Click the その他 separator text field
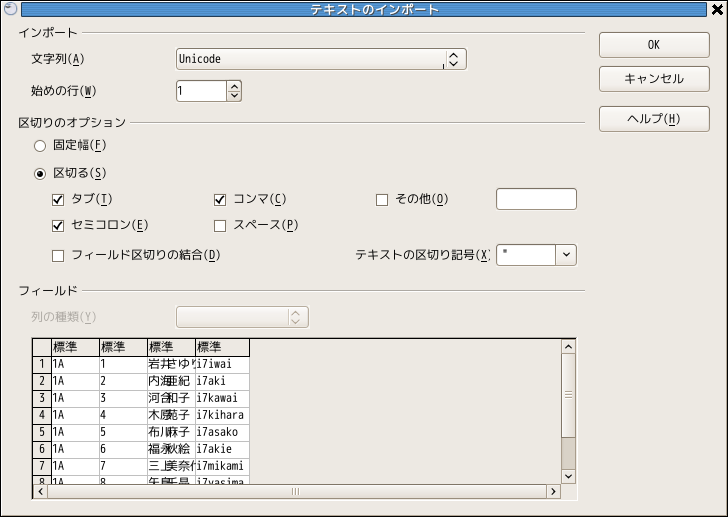Image resolution: width=728 pixels, height=517 pixels. [536, 199]
